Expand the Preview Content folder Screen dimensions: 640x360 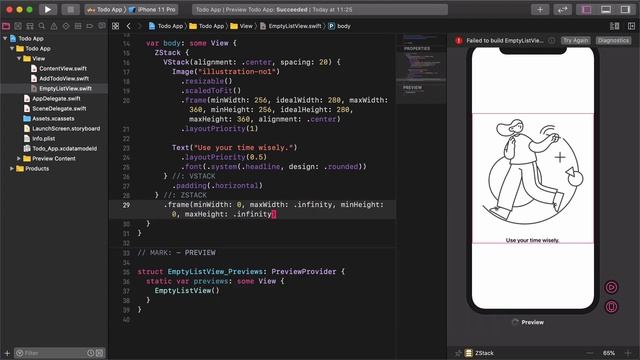click(19, 158)
